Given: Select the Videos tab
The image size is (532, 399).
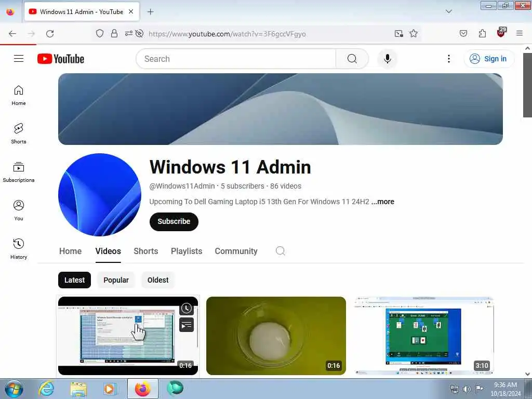Looking at the screenshot, I should pyautogui.click(x=108, y=251).
